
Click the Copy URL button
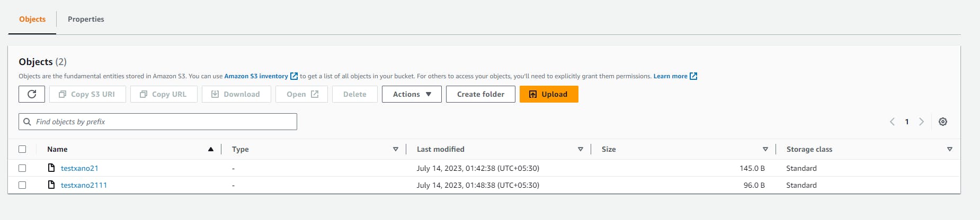pos(164,94)
